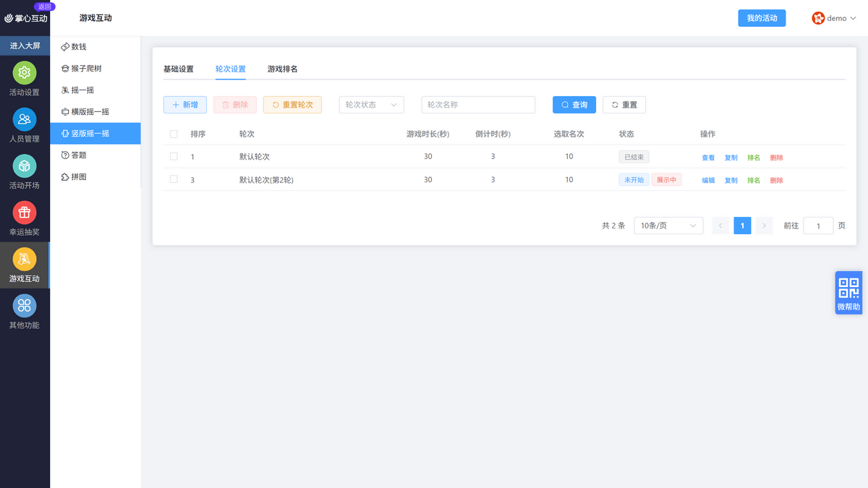Click the 我的活动 button
Image resolution: width=868 pixels, height=488 pixels.
(762, 18)
